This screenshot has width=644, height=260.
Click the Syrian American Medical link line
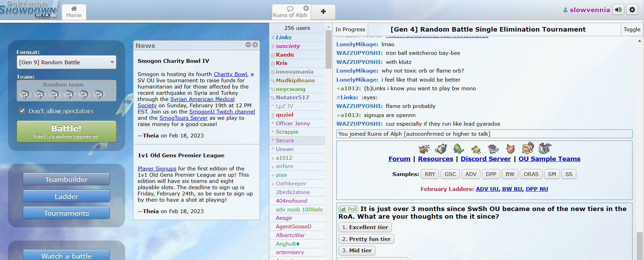(202, 99)
